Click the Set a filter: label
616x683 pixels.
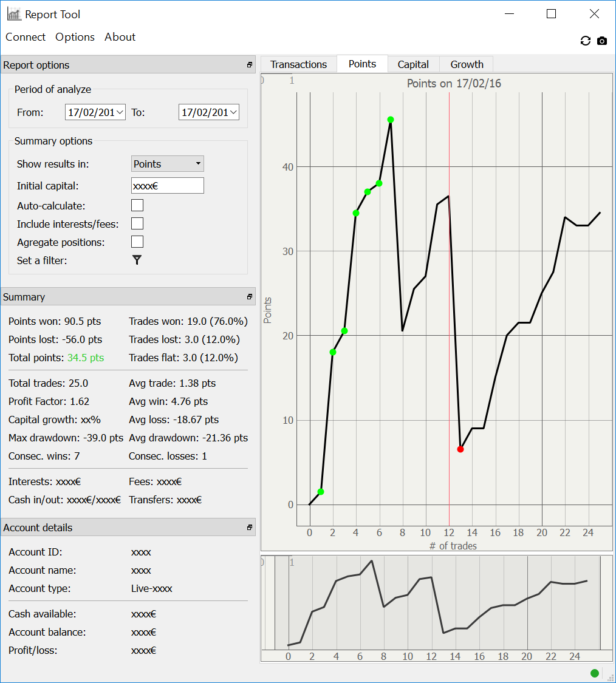pos(42,260)
